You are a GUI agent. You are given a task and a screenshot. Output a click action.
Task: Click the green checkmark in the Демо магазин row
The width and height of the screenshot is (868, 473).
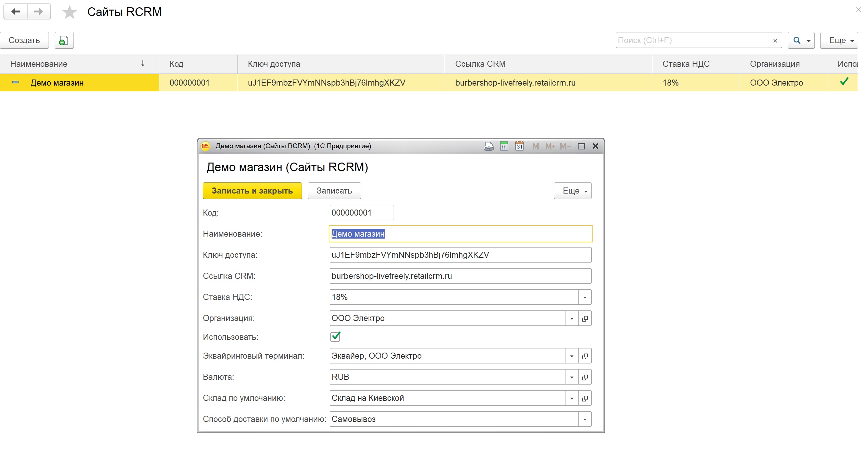tap(845, 82)
